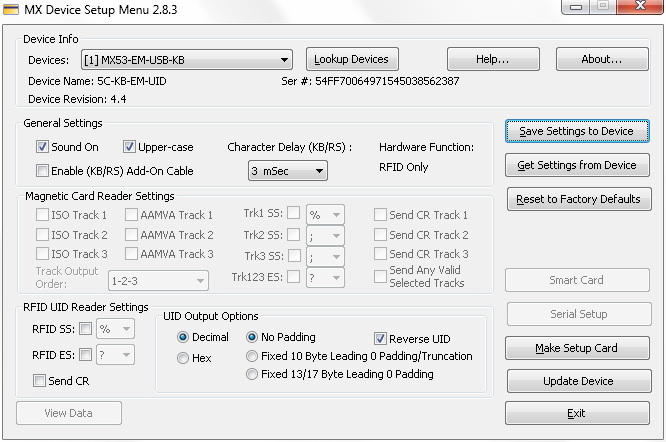This screenshot has height=442, width=666.
Task: Tick the Trk3 SS checkbox
Action: tap(294, 256)
